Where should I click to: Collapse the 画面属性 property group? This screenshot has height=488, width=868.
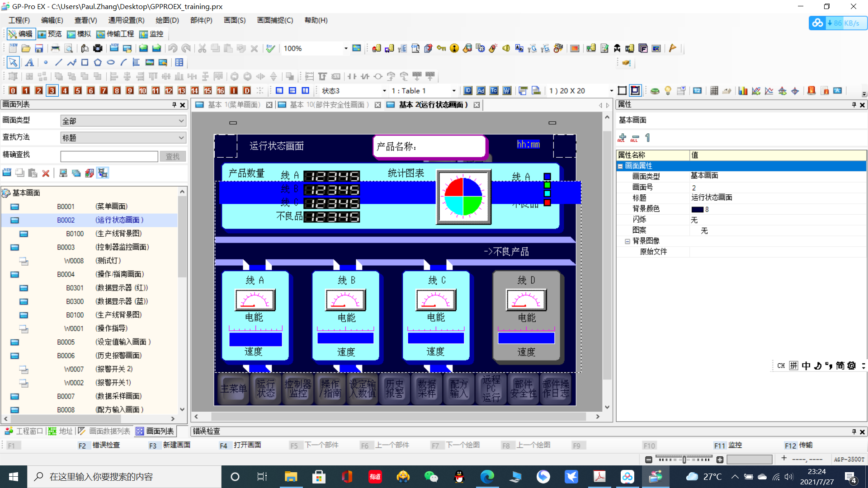coord(620,166)
